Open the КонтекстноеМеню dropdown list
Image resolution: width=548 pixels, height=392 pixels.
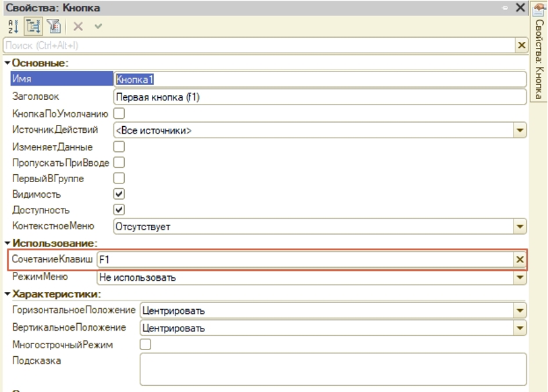pos(520,227)
